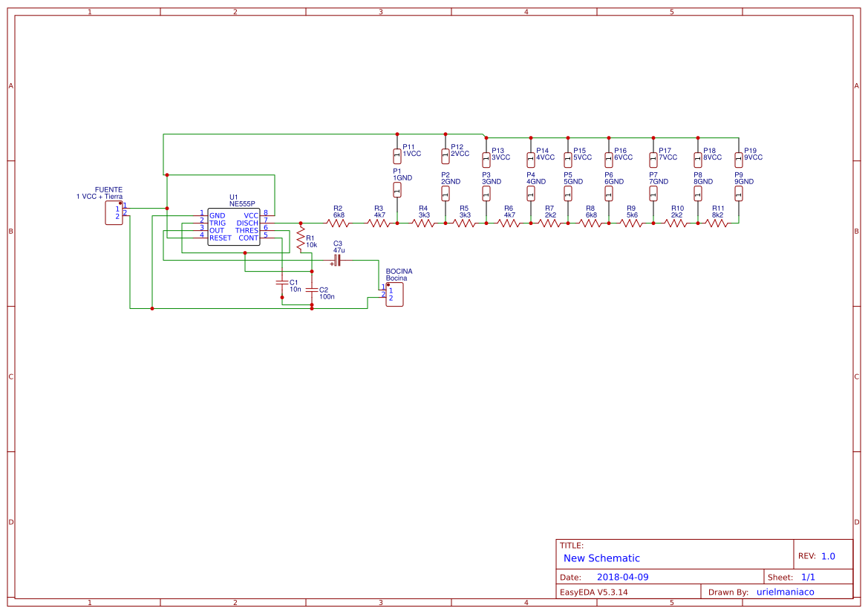
Task: Click capacitor C2 labeled 100n
Action: 312,291
